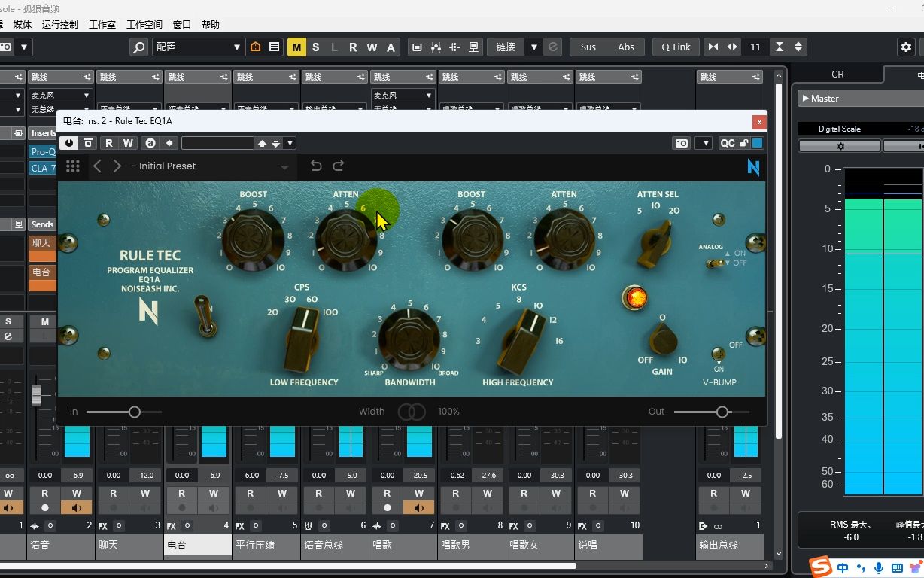Toggle the S solo-all button in the toolbar
Viewport: 924px width, 578px height.
click(x=315, y=47)
